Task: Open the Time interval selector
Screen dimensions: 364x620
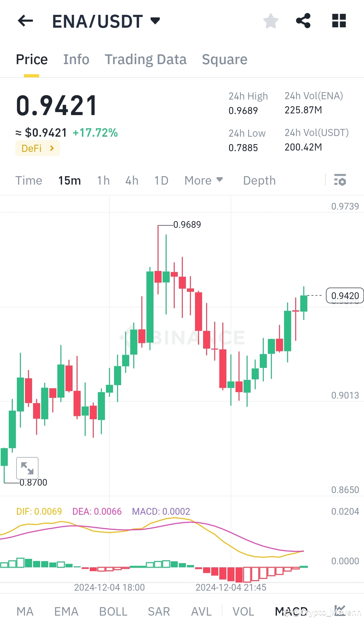Action: [x=29, y=181]
